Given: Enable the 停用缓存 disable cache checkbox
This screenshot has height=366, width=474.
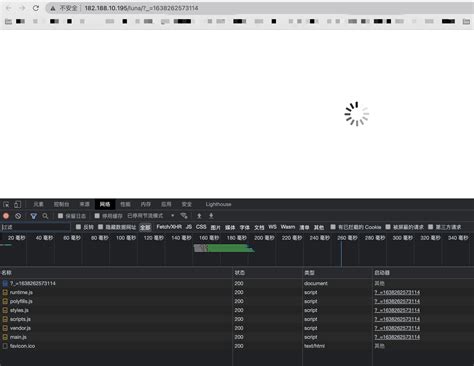Looking at the screenshot, I should [x=97, y=216].
